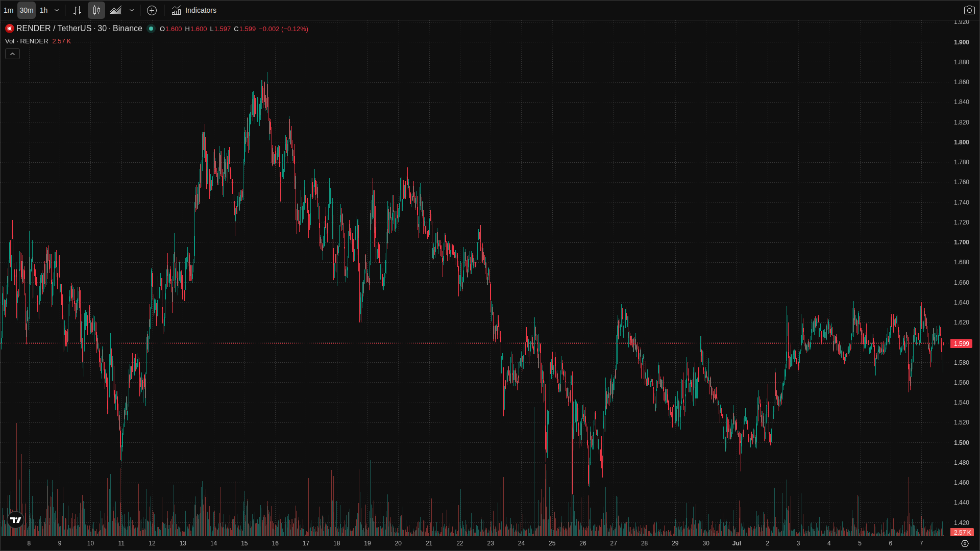Screen dimensions: 980x551
Task: Open the chart style dropdown arrow
Action: point(132,10)
